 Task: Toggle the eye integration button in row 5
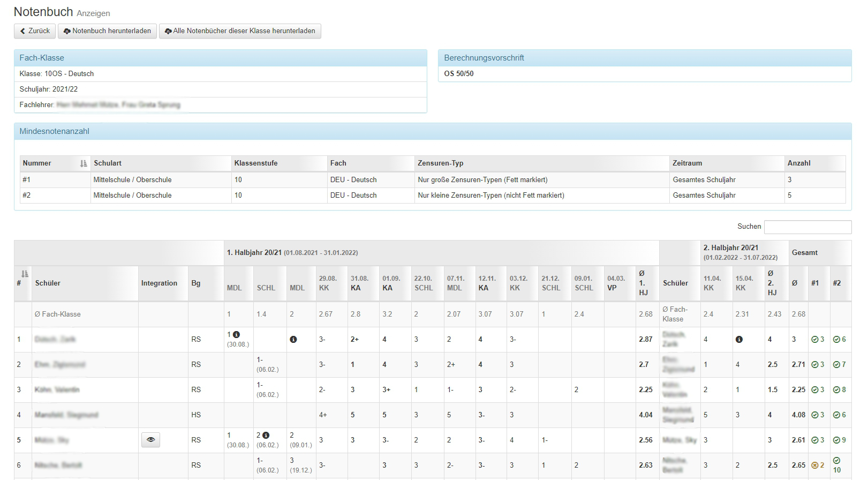click(x=150, y=440)
